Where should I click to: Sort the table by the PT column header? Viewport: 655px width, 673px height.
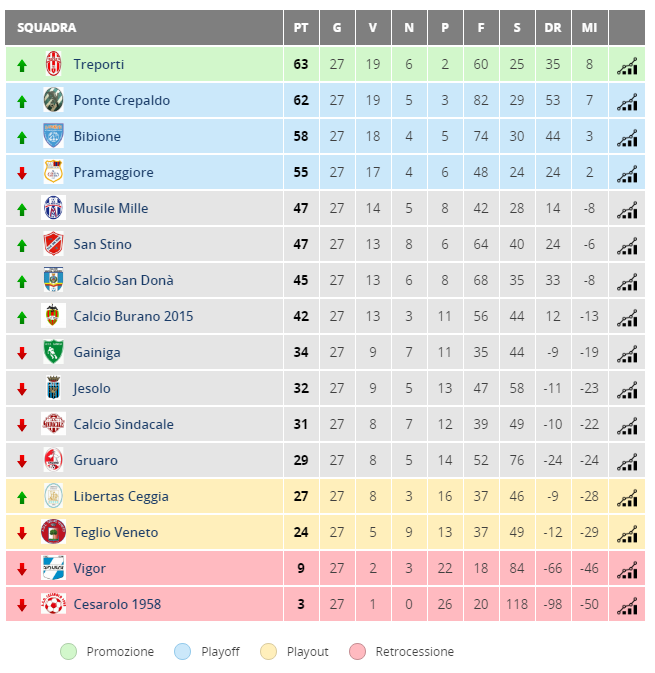point(301,28)
